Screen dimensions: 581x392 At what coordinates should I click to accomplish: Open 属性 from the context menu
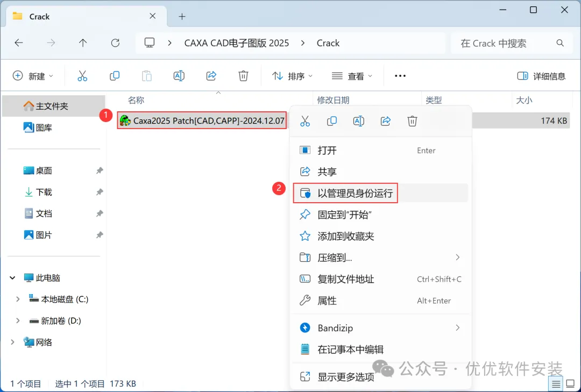click(x=380, y=301)
